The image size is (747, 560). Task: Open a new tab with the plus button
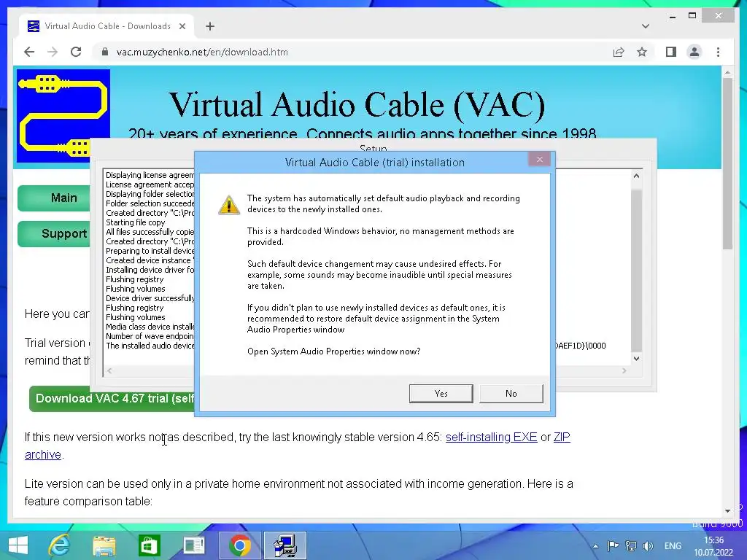(210, 26)
